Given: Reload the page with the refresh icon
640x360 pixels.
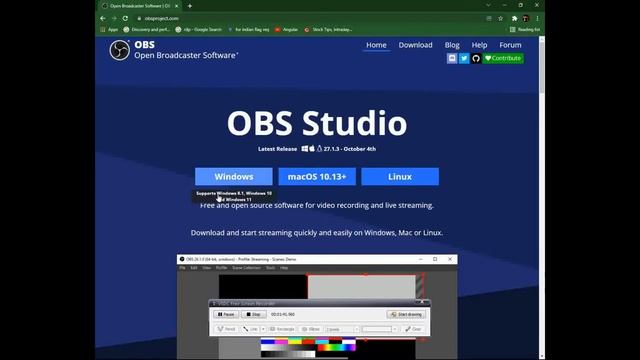Looking at the screenshot, I should (125, 18).
